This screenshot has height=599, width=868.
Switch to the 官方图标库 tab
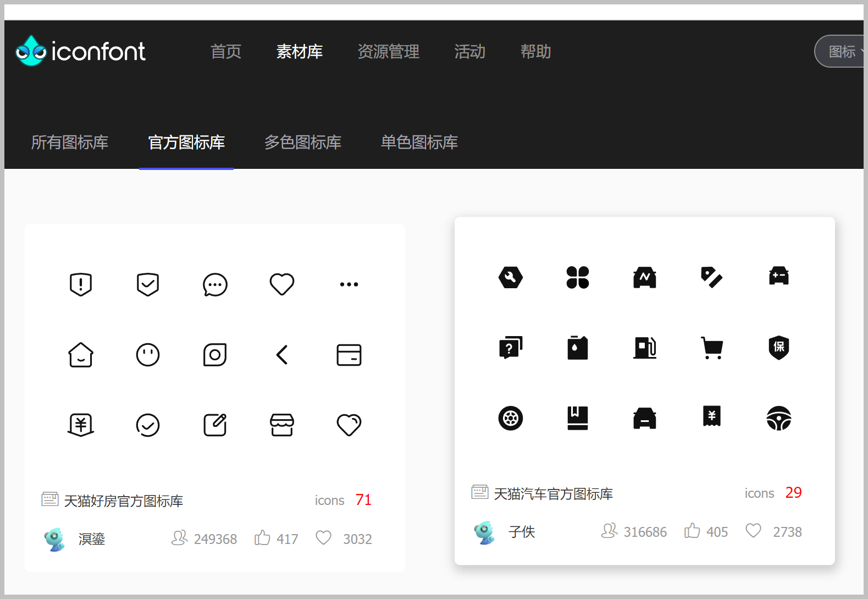pos(186,142)
